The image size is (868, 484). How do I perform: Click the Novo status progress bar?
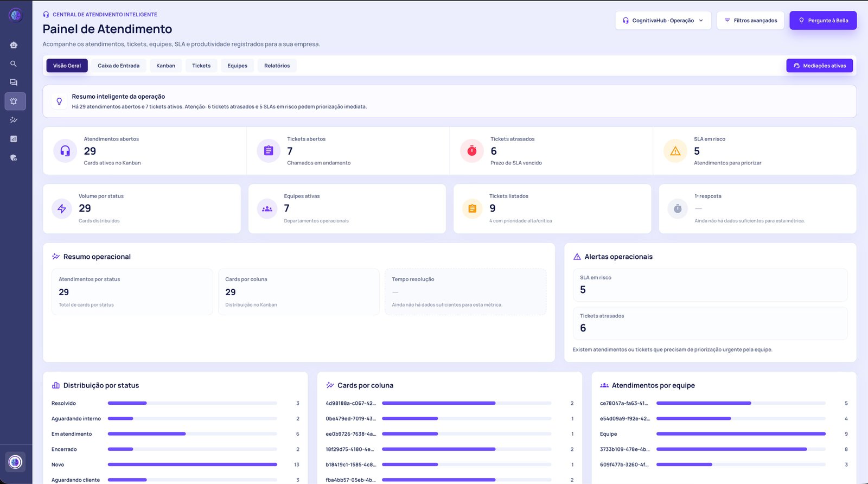click(x=193, y=464)
